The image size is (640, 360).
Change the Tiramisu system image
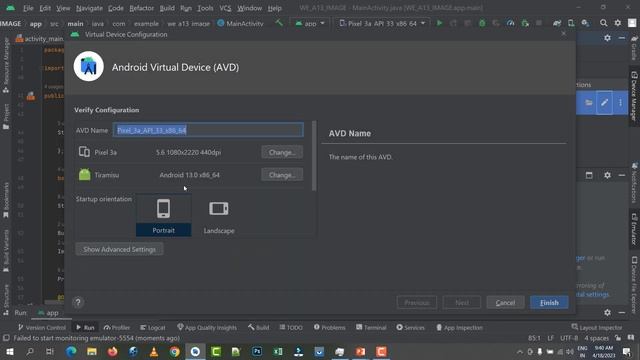click(282, 175)
